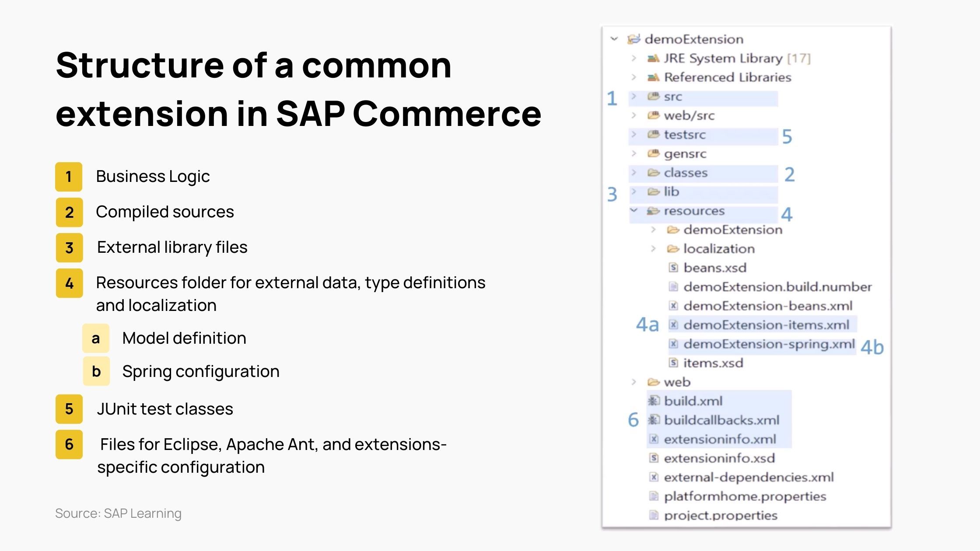This screenshot has width=980, height=551.
Task: Click the Referenced Libraries icon
Action: click(x=653, y=77)
